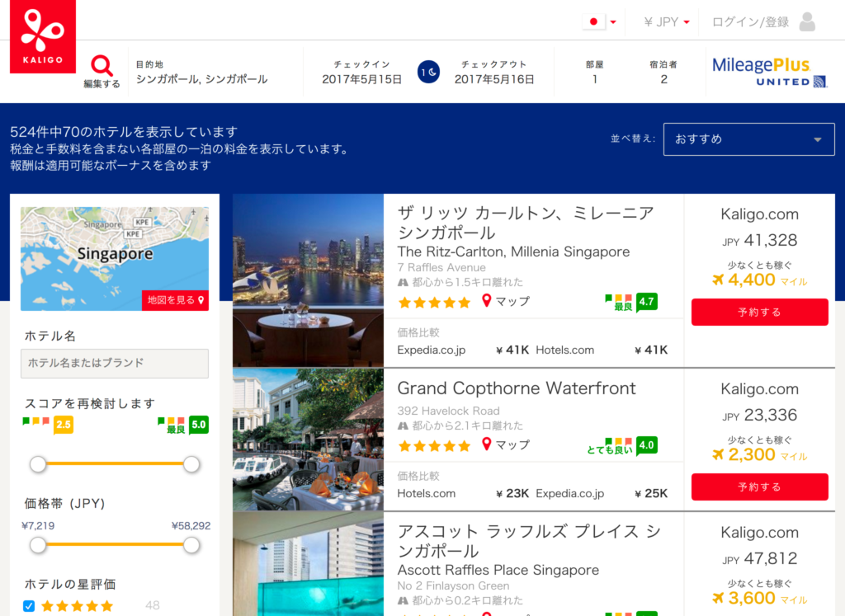The width and height of the screenshot is (845, 616).
Task: Click the user avatar icon
Action: [807, 21]
